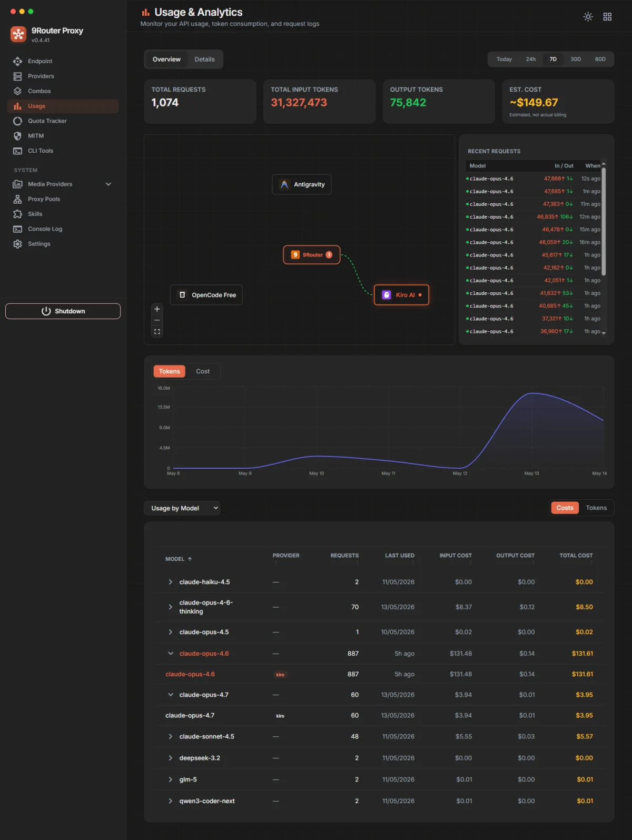
Task: Click the '12s ago' recent request row
Action: (533, 179)
